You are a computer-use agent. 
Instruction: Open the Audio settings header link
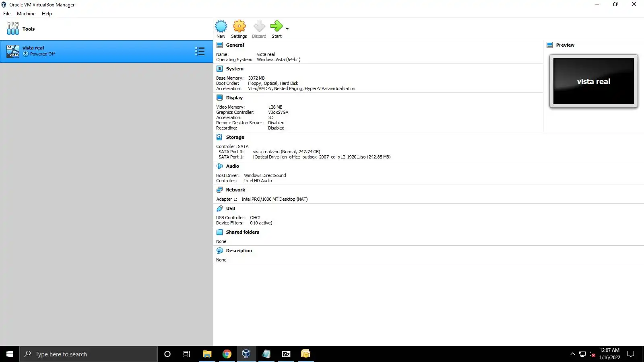click(233, 166)
